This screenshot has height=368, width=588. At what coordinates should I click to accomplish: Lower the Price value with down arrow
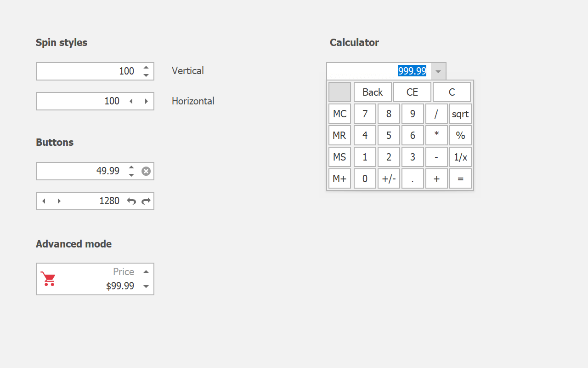pyautogui.click(x=146, y=286)
